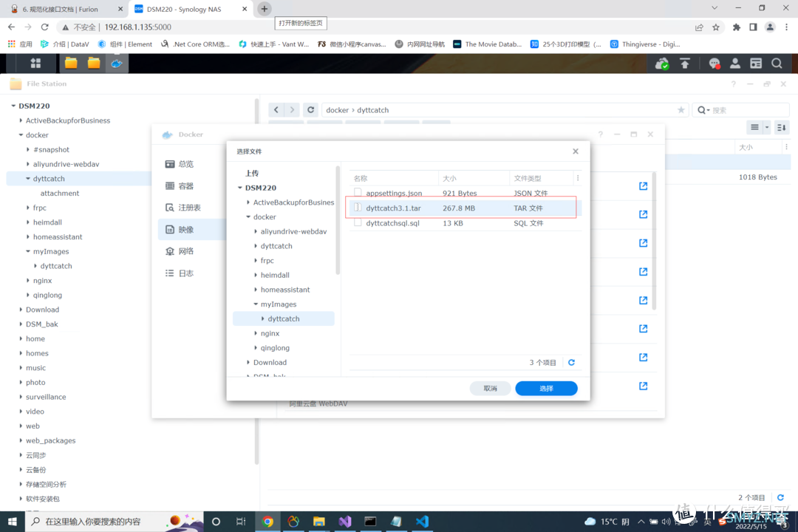Image resolution: width=798 pixels, height=532 pixels.
Task: Select 上传 entry in file chooser
Action: pos(252,173)
